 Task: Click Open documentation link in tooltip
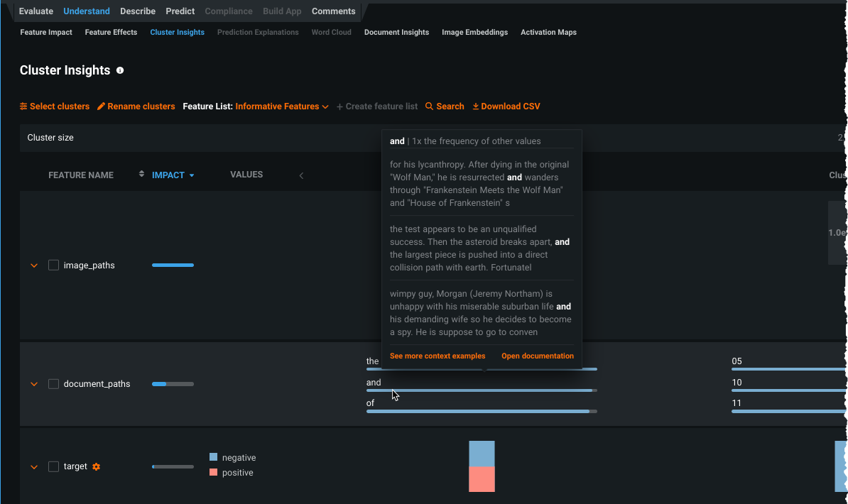[x=537, y=356]
